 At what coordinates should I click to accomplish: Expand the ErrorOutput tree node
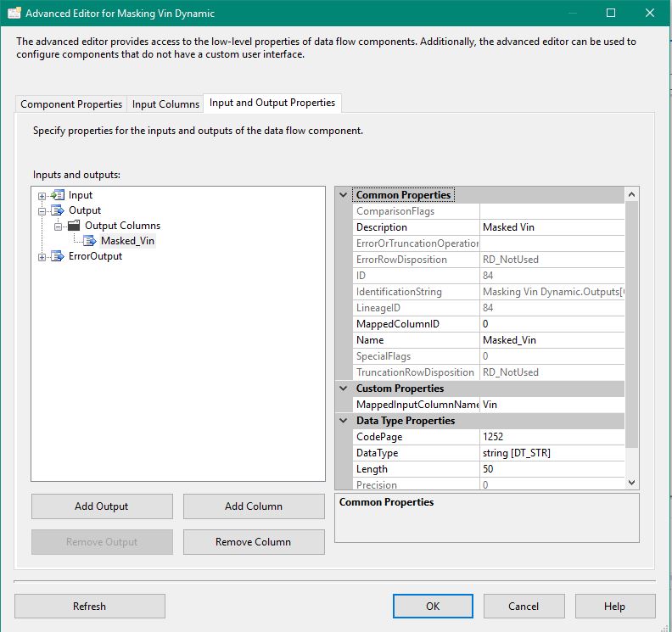pos(42,257)
